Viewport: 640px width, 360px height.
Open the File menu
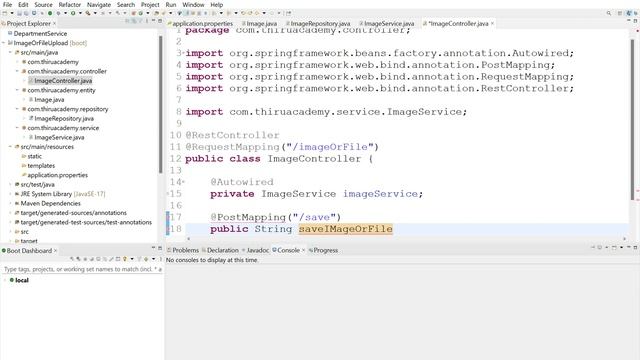[x=7, y=4]
